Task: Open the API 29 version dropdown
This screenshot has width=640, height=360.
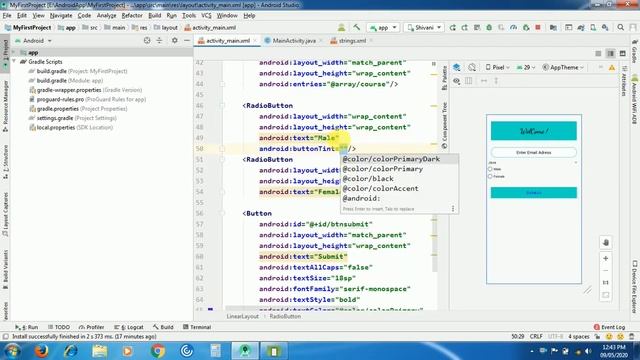Action: point(526,67)
